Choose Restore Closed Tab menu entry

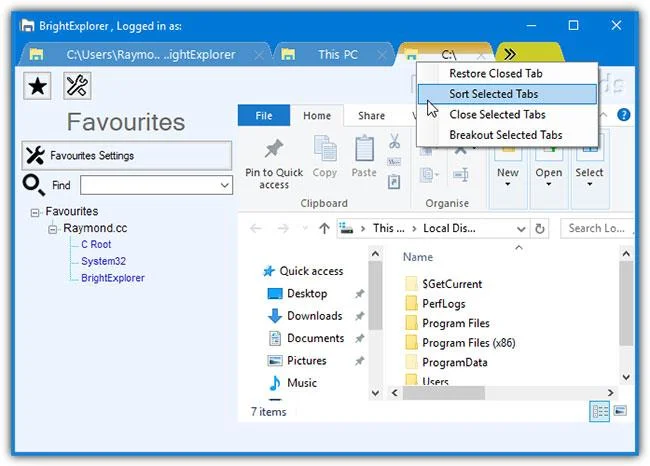507,73
